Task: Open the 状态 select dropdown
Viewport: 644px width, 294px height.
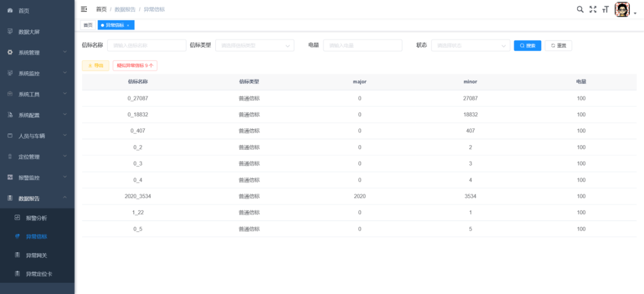Action: 470,46
